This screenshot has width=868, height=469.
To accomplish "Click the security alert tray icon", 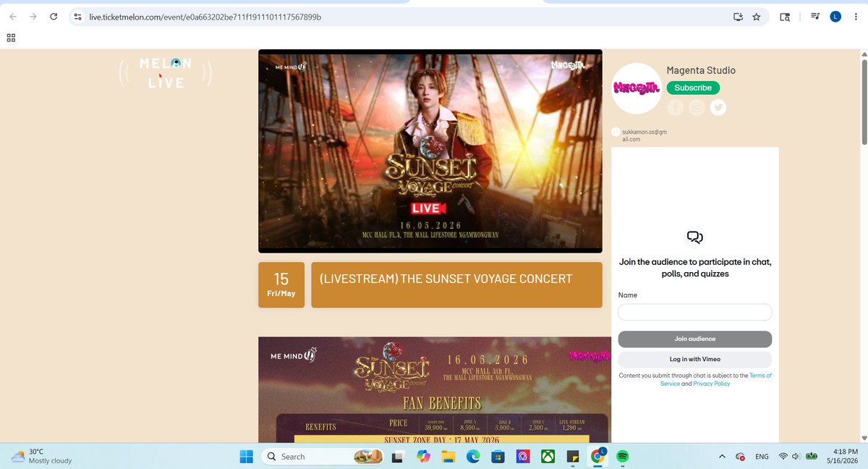I will tap(740, 457).
